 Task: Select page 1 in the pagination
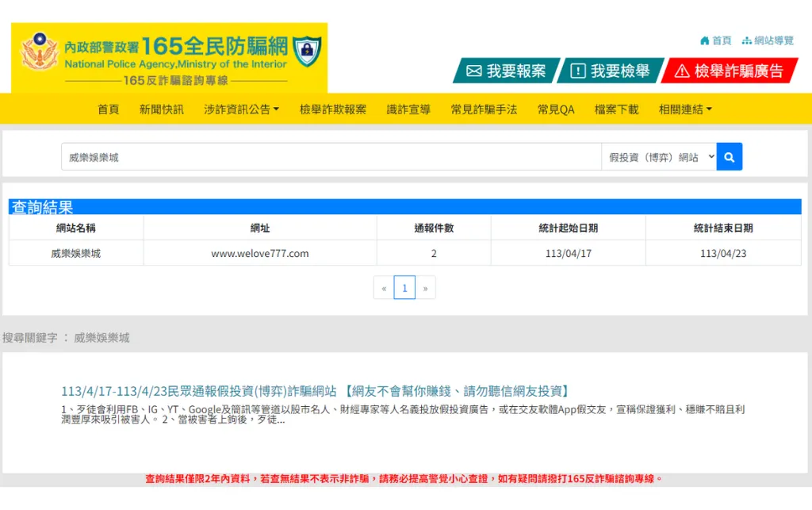(404, 287)
